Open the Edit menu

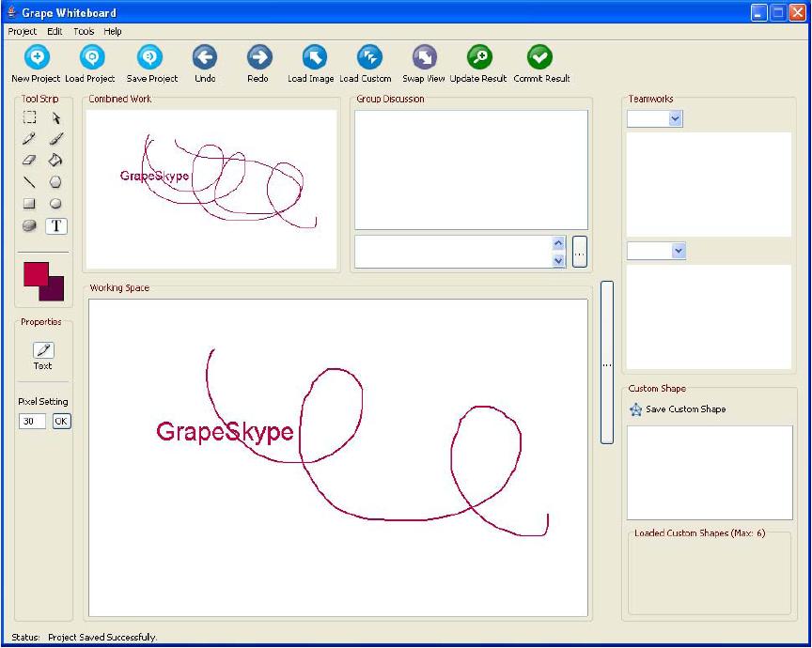click(55, 32)
